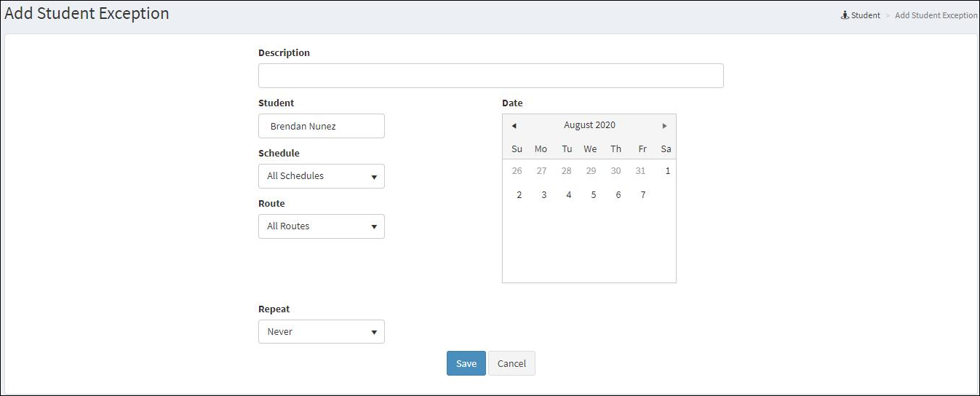Select July 31 in calendar
This screenshot has height=396, width=980.
point(640,171)
